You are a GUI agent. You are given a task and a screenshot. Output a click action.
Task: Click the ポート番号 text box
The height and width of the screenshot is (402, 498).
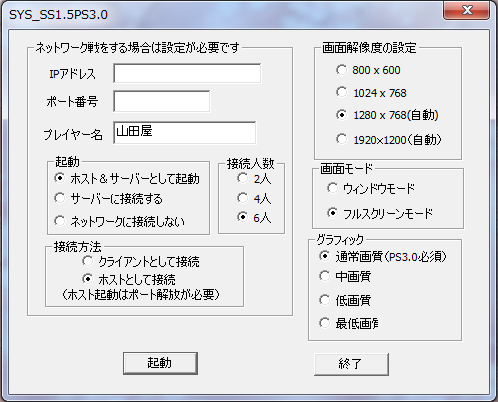pyautogui.click(x=162, y=101)
